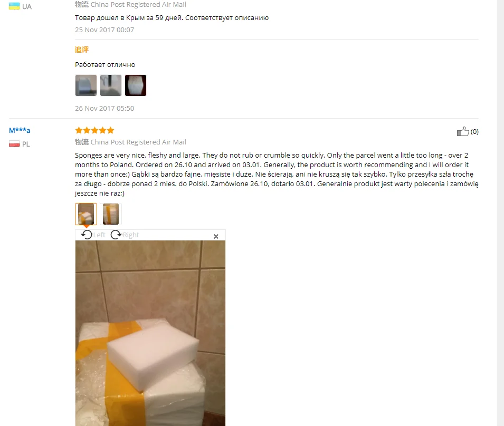Click the orange 追评 follow-up review label
Screen dimensions: 504x426
82,50
